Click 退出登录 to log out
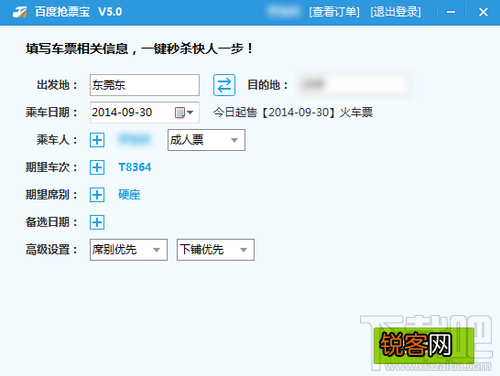500x376 pixels. click(x=396, y=12)
